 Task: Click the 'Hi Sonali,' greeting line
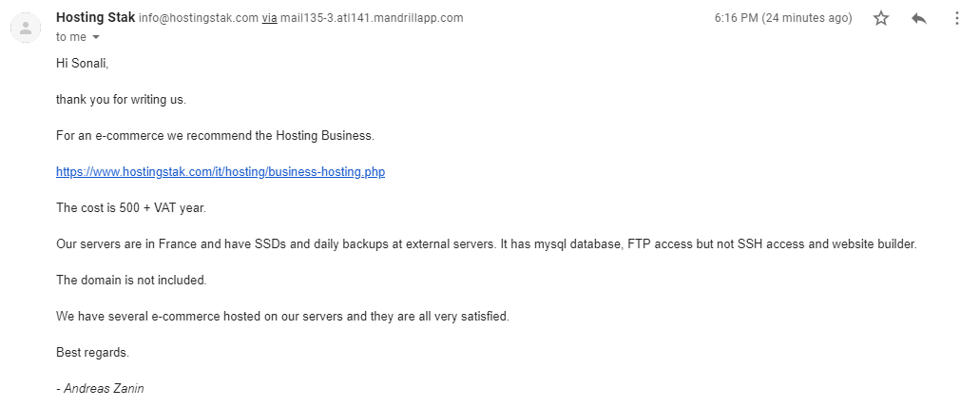(x=83, y=63)
